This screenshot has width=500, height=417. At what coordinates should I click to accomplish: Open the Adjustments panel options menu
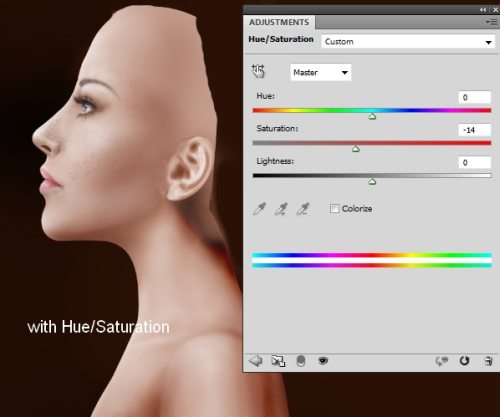click(x=491, y=22)
